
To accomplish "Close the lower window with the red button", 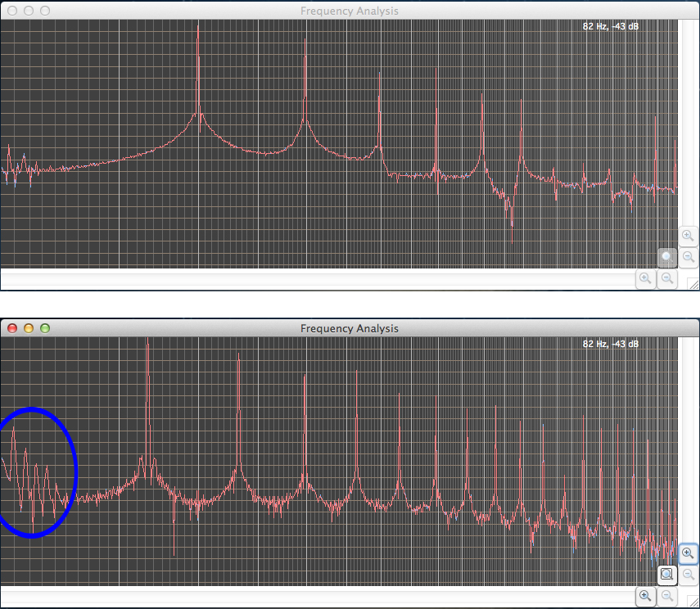I will coord(12,328).
